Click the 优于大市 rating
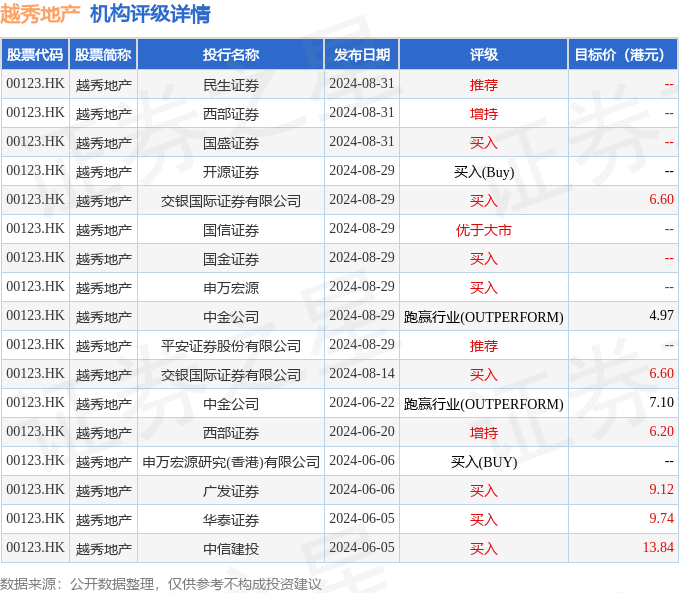 click(484, 230)
